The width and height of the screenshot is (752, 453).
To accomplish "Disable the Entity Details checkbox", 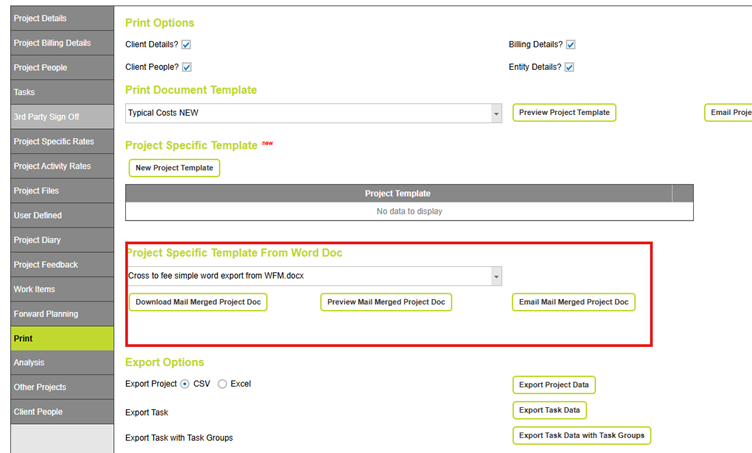I will [569, 67].
